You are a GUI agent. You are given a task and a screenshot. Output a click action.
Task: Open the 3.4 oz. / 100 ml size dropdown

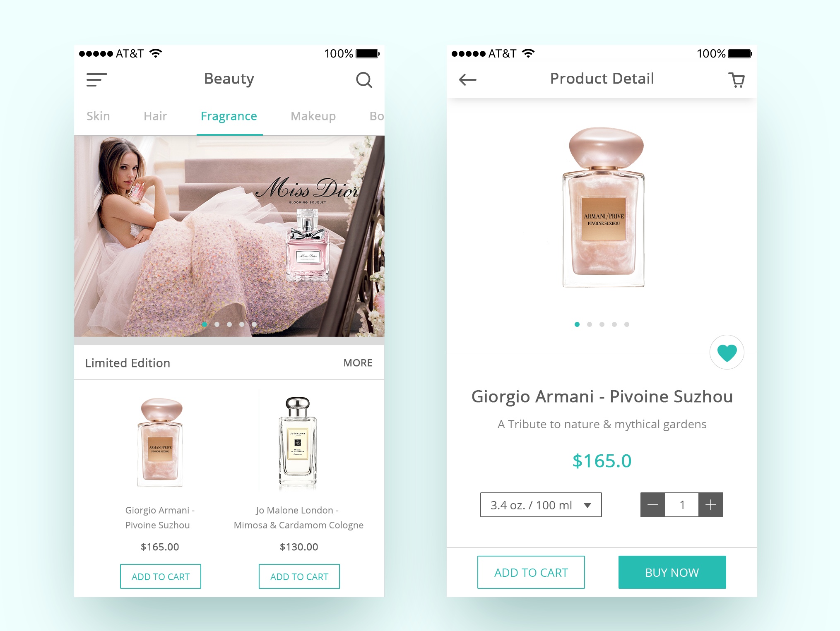coord(541,505)
